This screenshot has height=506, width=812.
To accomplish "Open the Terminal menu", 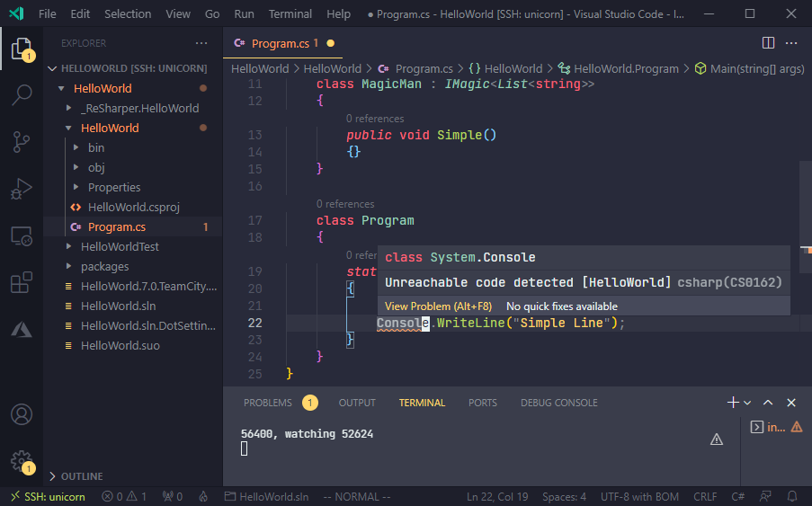I will (x=290, y=14).
